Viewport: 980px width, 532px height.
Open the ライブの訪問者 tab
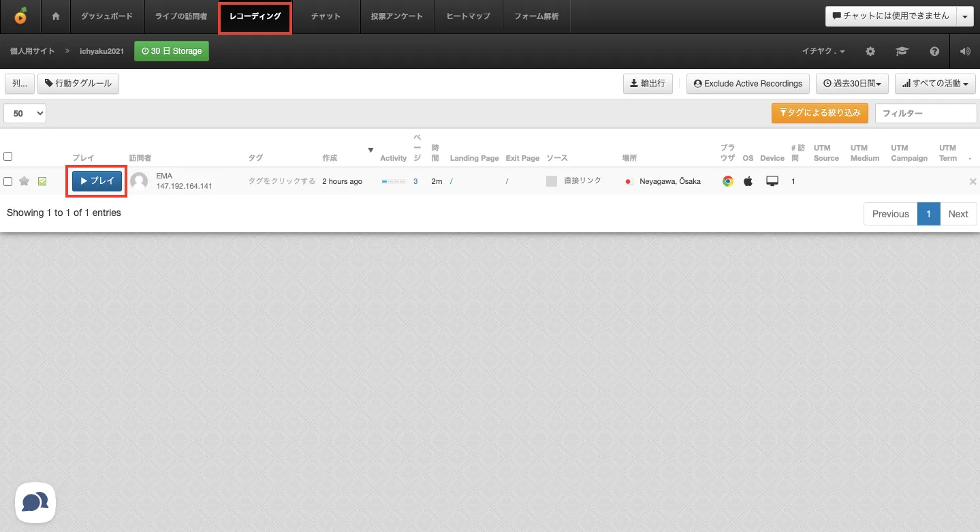(181, 16)
